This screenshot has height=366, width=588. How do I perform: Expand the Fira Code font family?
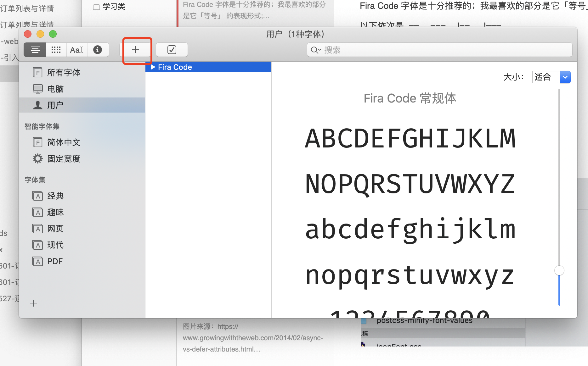click(153, 67)
